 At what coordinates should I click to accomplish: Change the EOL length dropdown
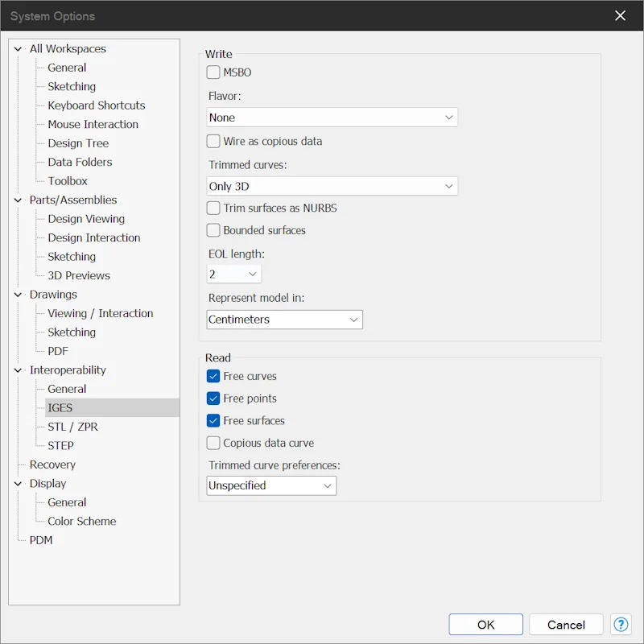pos(233,274)
